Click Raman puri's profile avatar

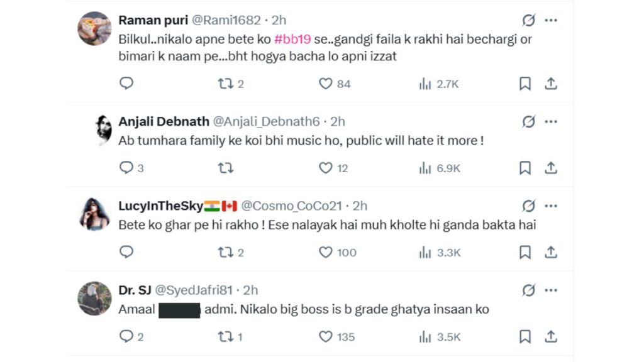[x=94, y=29]
